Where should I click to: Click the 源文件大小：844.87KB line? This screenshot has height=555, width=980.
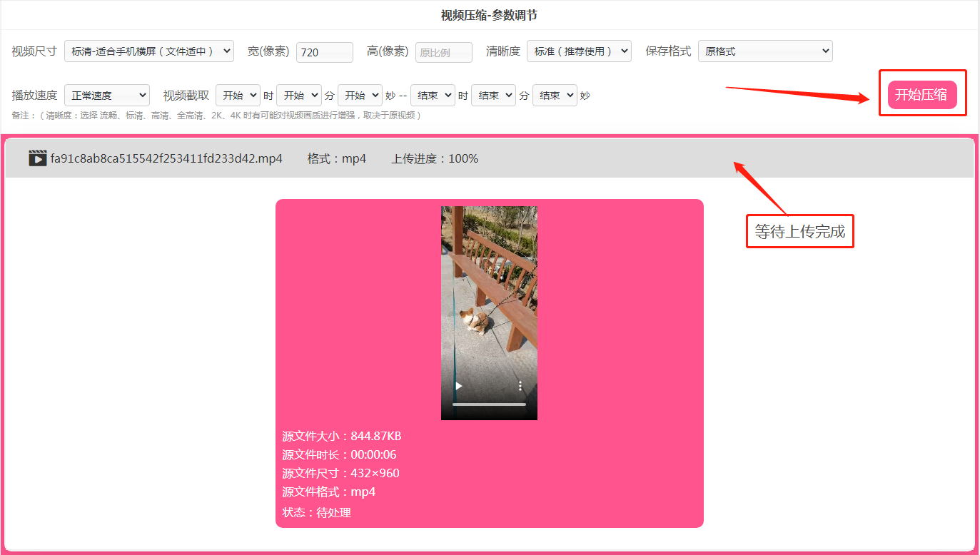[342, 436]
